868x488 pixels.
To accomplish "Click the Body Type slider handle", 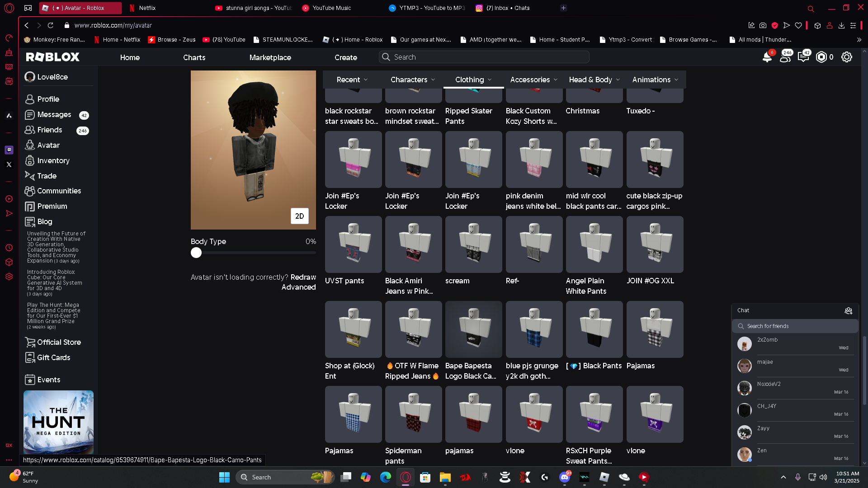I will (196, 253).
